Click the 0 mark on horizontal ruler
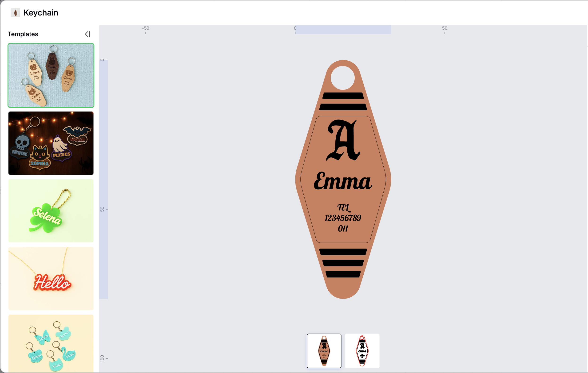 pos(295,28)
